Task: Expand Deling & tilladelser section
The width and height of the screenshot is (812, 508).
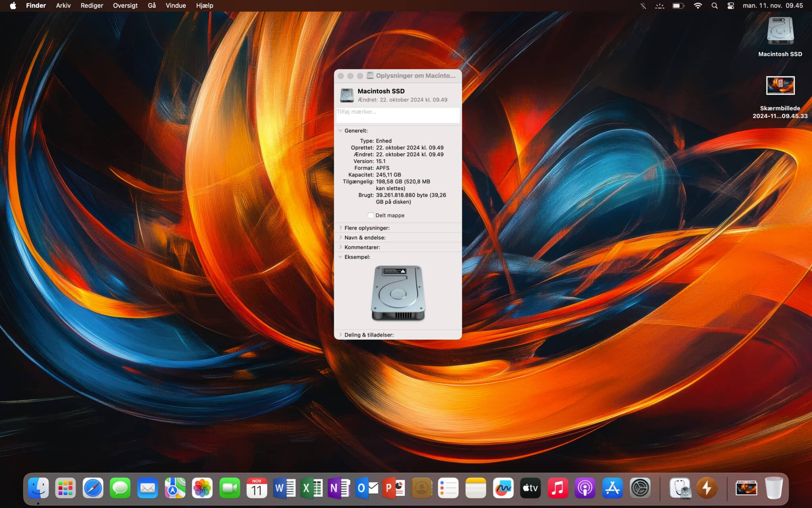Action: pyautogui.click(x=340, y=335)
